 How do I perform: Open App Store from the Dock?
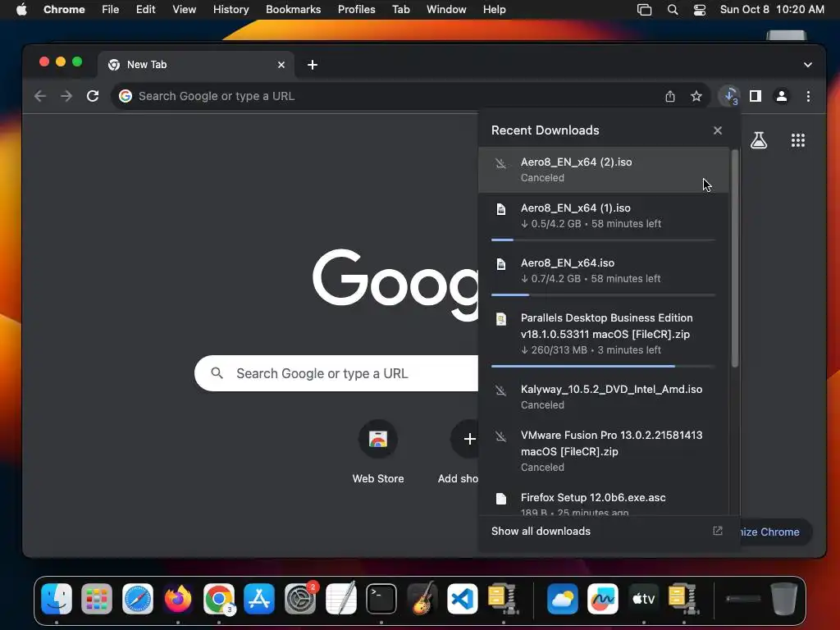(x=259, y=598)
